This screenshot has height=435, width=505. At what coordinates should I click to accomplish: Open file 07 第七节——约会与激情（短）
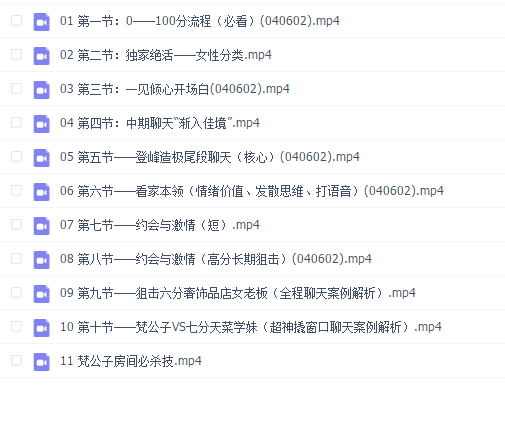160,225
